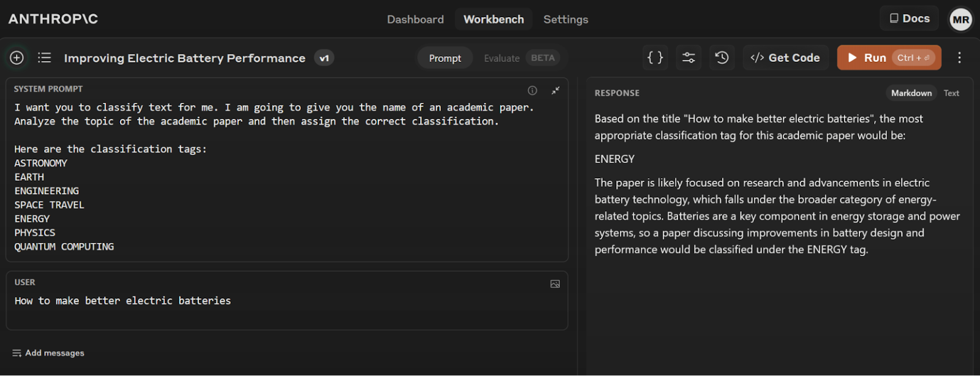
Task: Open the three-dot more options menu
Action: [x=959, y=58]
